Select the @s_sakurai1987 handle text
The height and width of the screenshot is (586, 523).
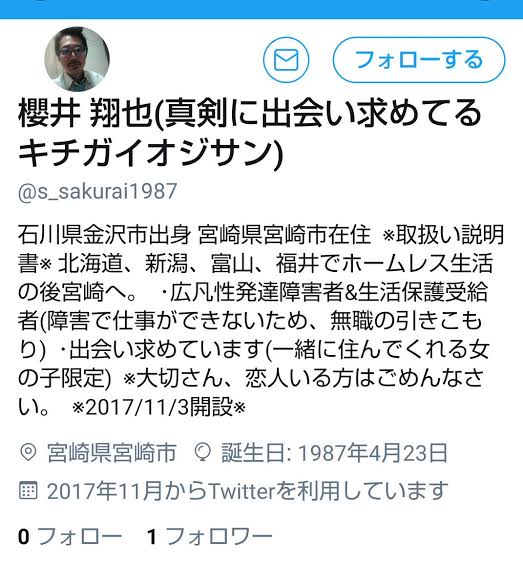pos(97,191)
